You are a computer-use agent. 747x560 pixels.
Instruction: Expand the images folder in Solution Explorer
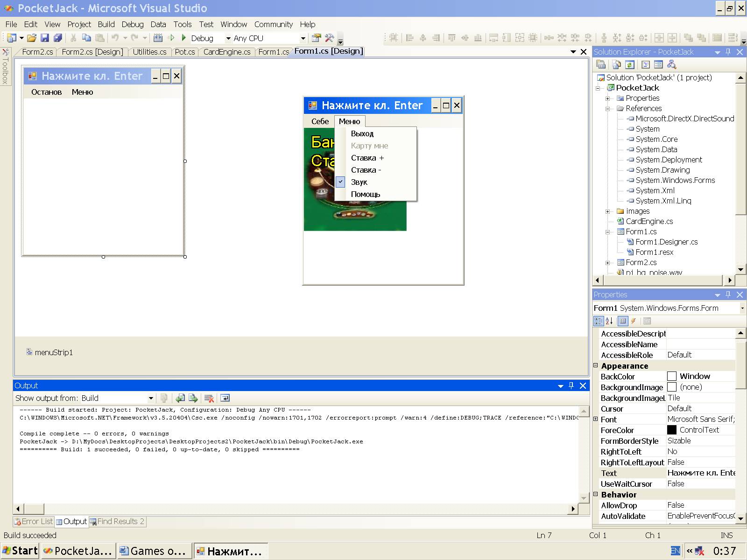point(608,211)
